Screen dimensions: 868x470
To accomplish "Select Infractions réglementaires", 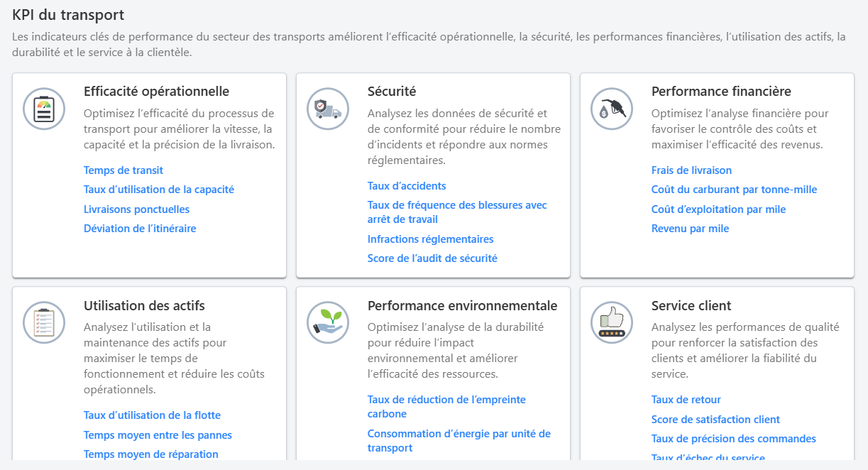I will click(429, 239).
